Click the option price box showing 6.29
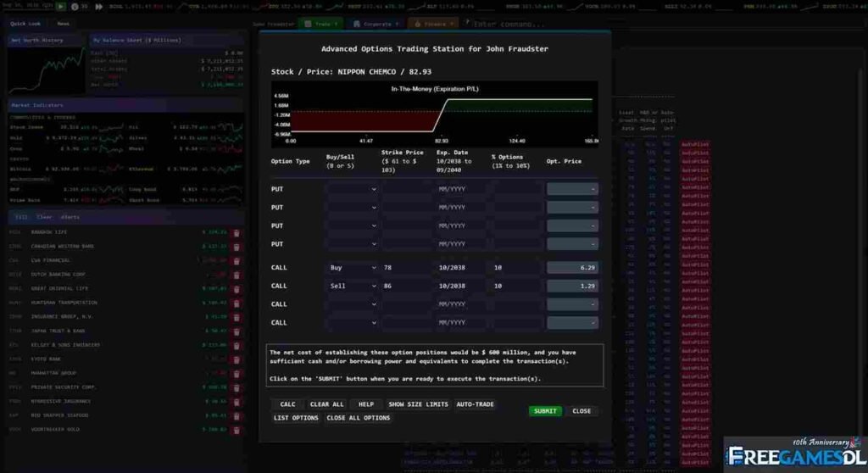 coord(572,268)
